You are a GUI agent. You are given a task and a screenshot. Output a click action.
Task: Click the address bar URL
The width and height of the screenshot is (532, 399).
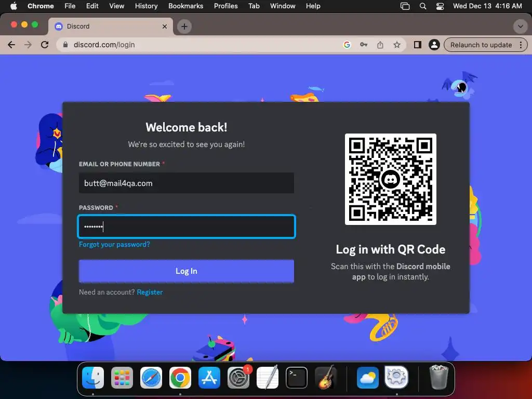pos(104,45)
